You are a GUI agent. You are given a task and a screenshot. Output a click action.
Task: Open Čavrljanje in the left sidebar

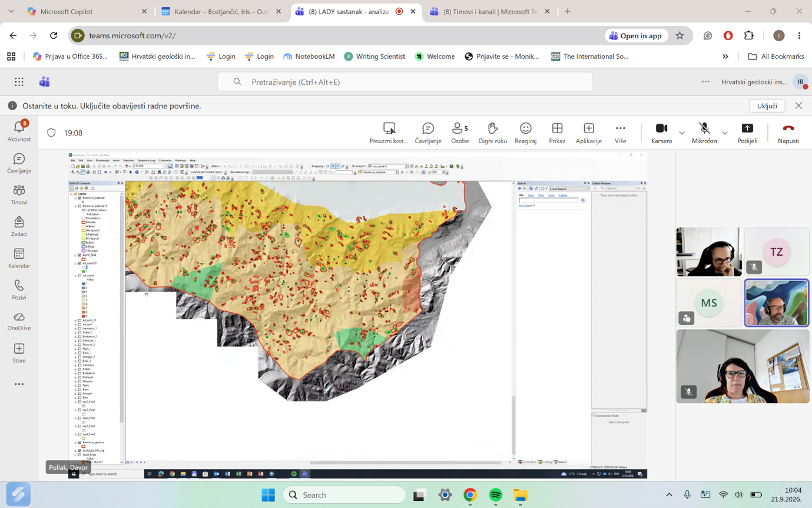tap(19, 163)
